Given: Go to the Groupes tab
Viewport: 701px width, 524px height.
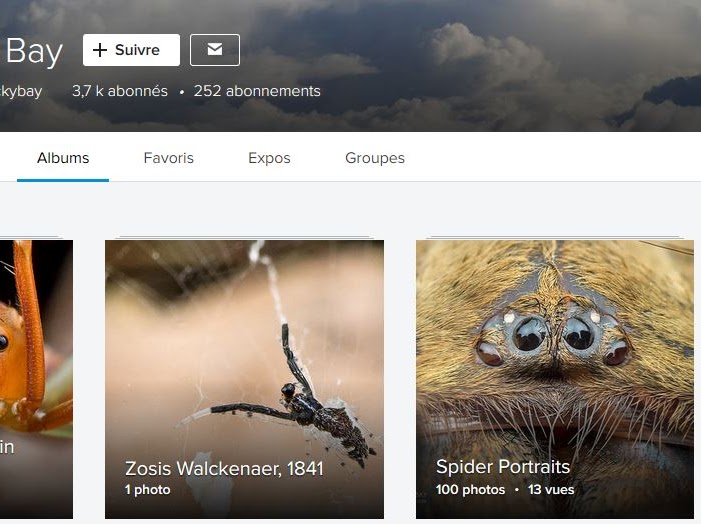Looking at the screenshot, I should click(375, 158).
